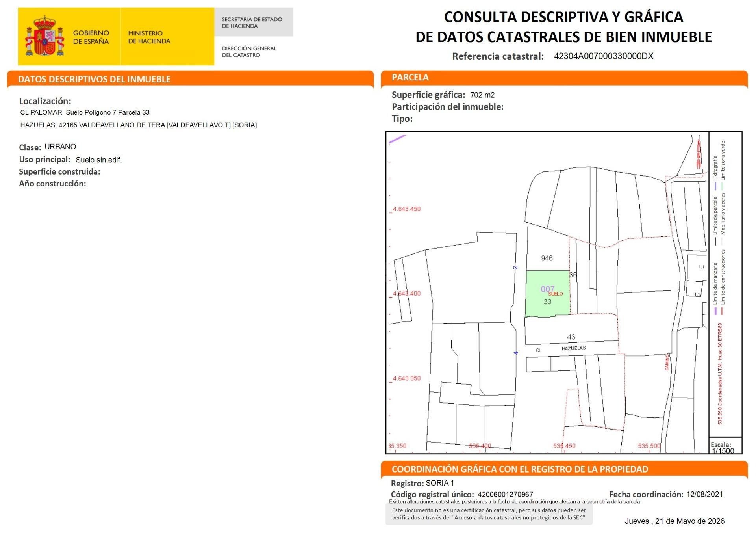
Task: Click the 'Escala: 1/1500' scale box
Action: tap(726, 445)
